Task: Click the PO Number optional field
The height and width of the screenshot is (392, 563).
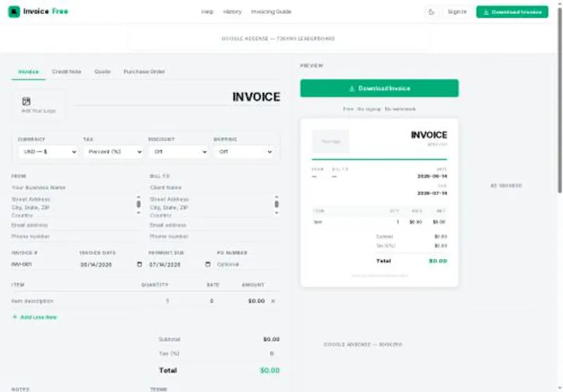Action: [248, 264]
